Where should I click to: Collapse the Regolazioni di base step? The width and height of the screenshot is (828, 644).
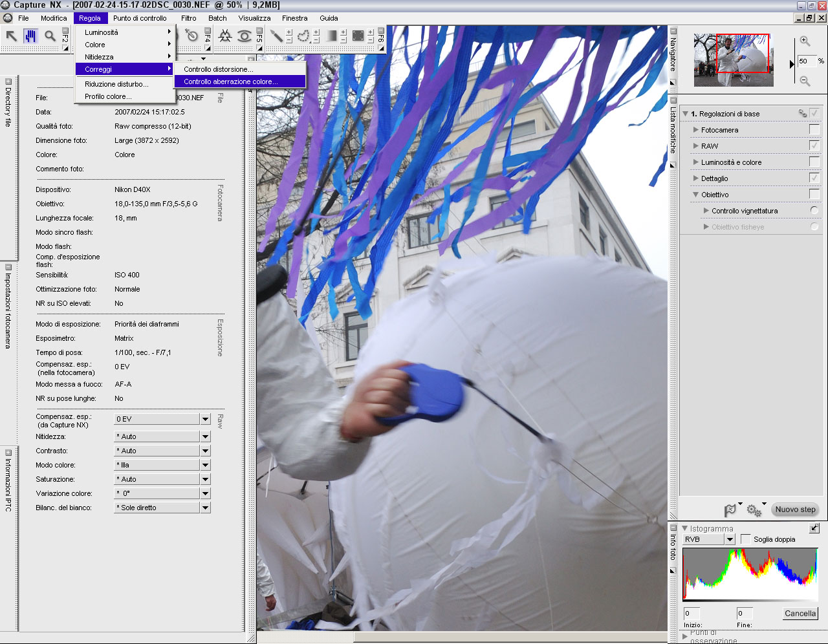coord(686,114)
